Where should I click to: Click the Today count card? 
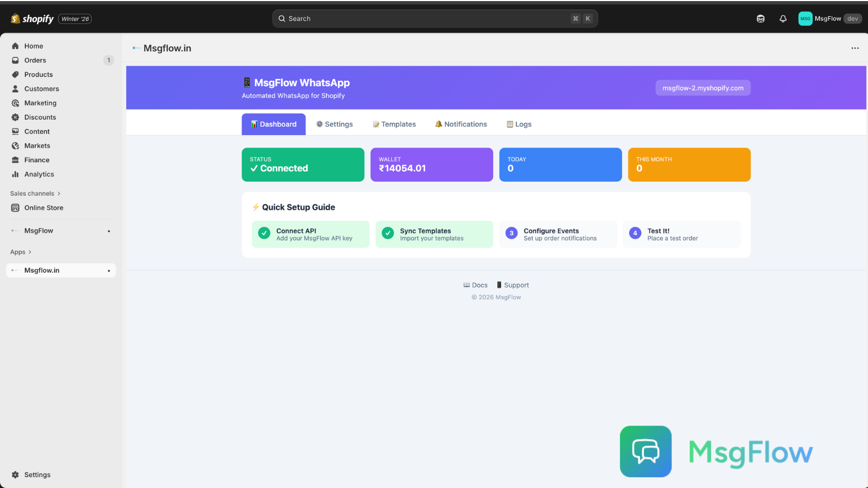click(x=560, y=165)
